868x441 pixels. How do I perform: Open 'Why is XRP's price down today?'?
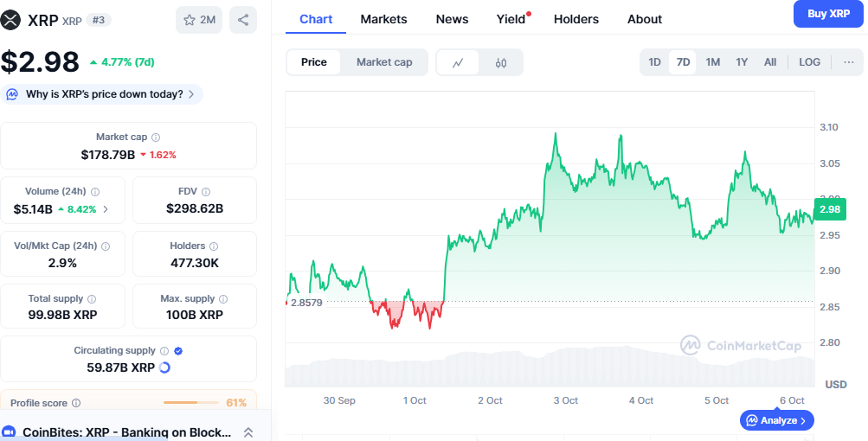pyautogui.click(x=104, y=94)
